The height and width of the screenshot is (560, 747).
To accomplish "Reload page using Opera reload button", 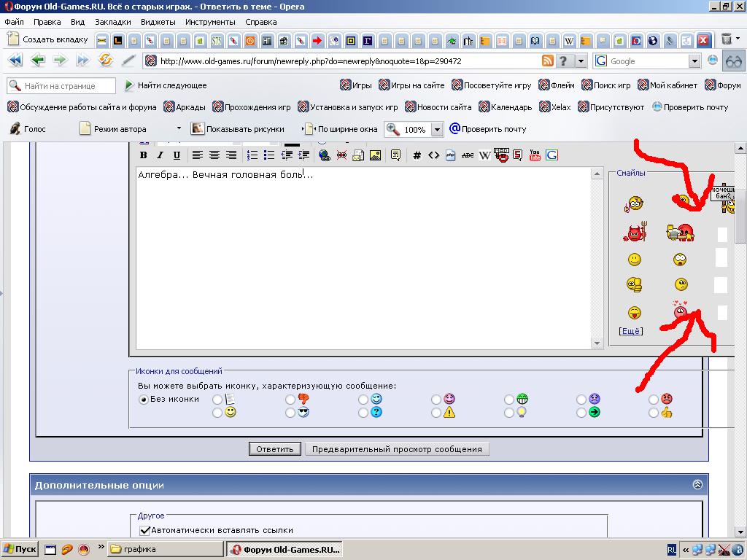I will tap(105, 60).
